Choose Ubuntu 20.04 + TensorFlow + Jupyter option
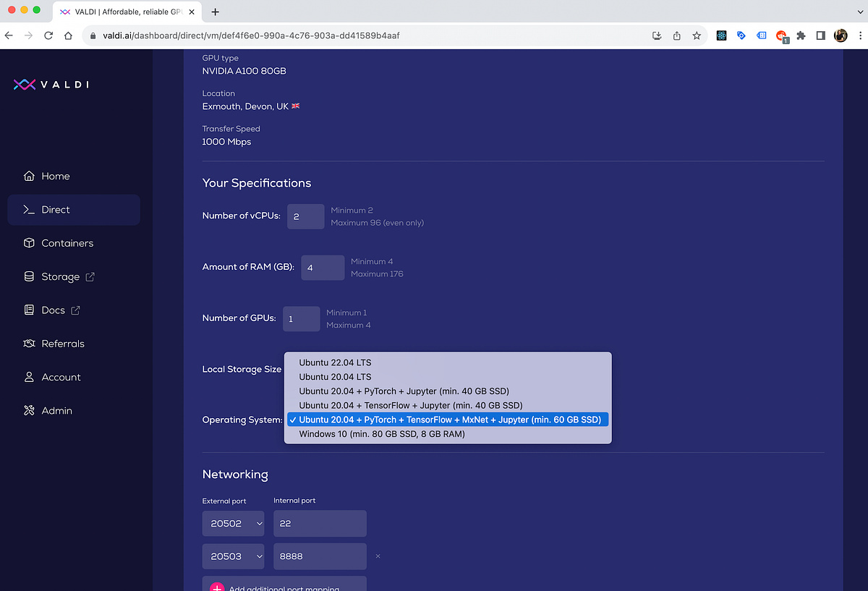The width and height of the screenshot is (868, 591). (448, 405)
